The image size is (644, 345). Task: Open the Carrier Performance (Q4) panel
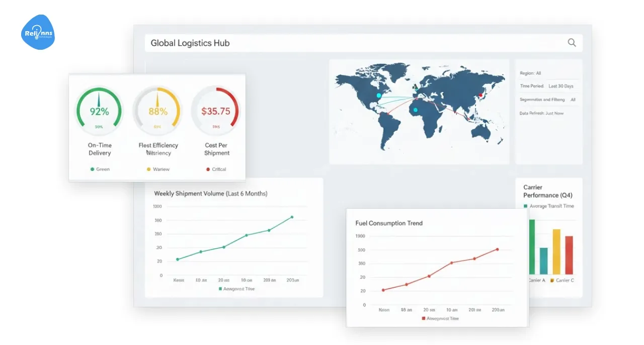(x=548, y=191)
